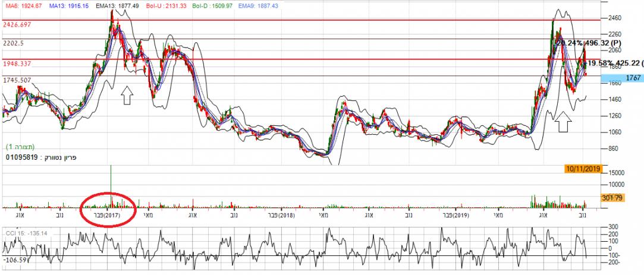Click the up arrow annotation near 2019 peak
The image size is (644, 275).
[x=564, y=122]
